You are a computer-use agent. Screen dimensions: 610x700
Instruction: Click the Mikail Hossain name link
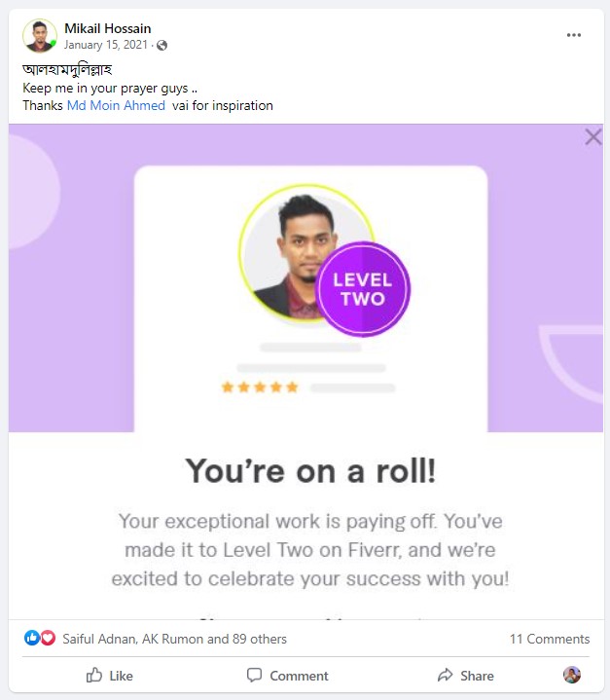107,28
